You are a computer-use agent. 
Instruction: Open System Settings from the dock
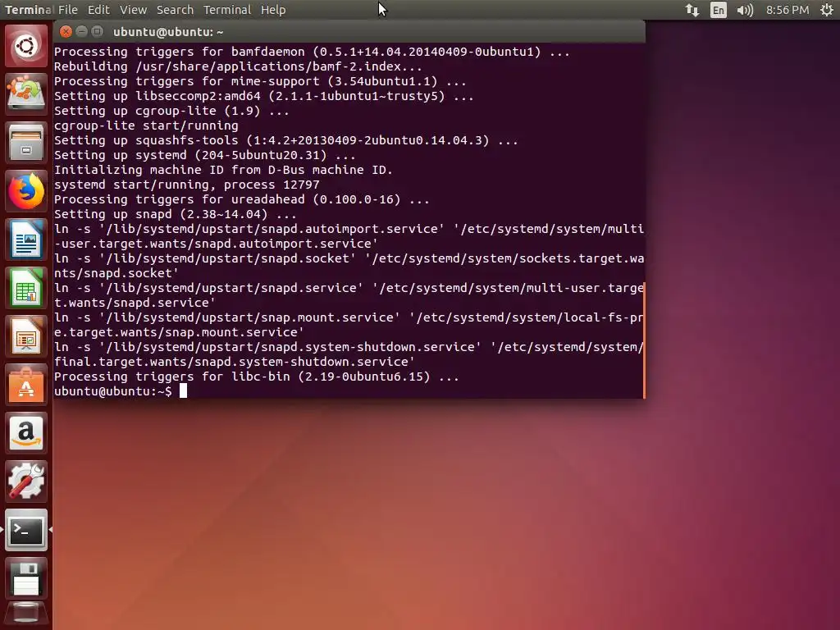[x=25, y=481]
